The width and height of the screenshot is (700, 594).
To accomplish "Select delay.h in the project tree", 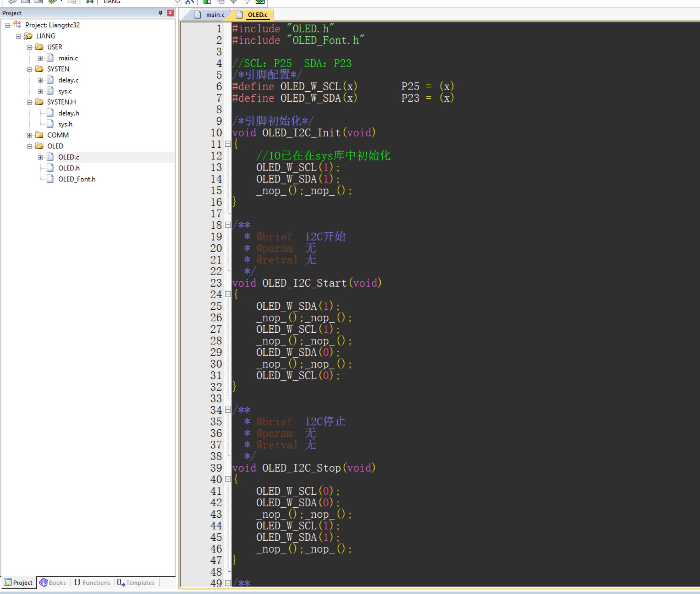I will [x=69, y=113].
